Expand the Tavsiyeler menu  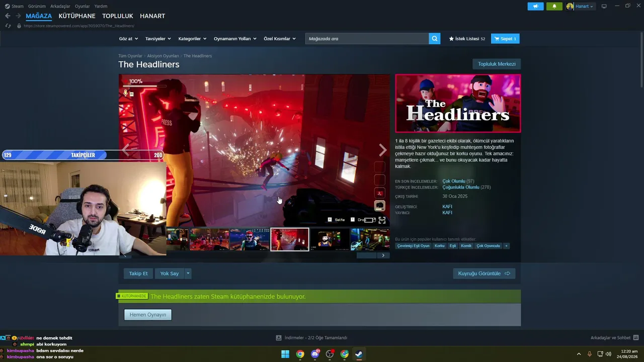(x=158, y=39)
